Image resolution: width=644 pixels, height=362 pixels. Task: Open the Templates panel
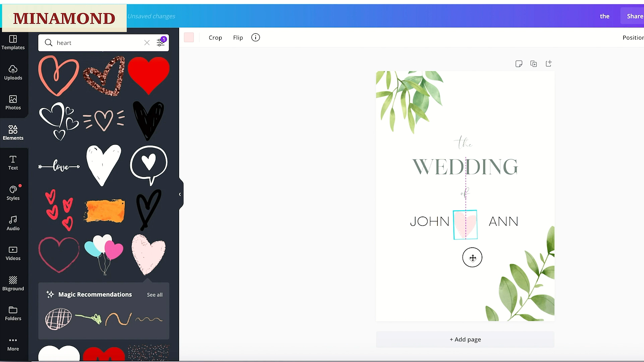[13, 43]
